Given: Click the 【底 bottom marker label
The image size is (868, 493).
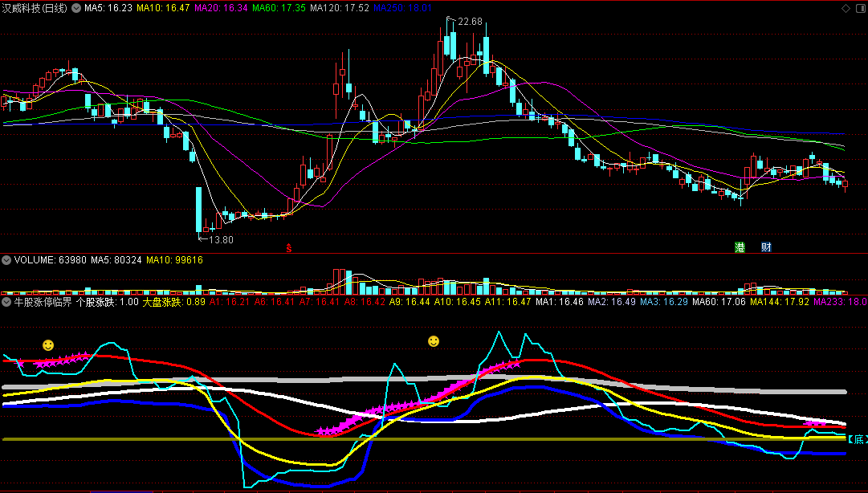Looking at the screenshot, I should pos(858,440).
